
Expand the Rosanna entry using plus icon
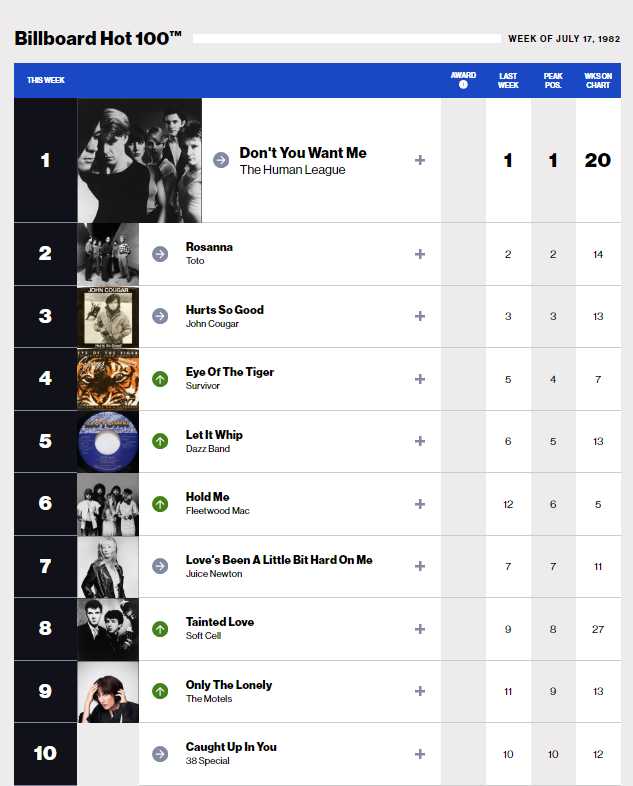point(420,254)
